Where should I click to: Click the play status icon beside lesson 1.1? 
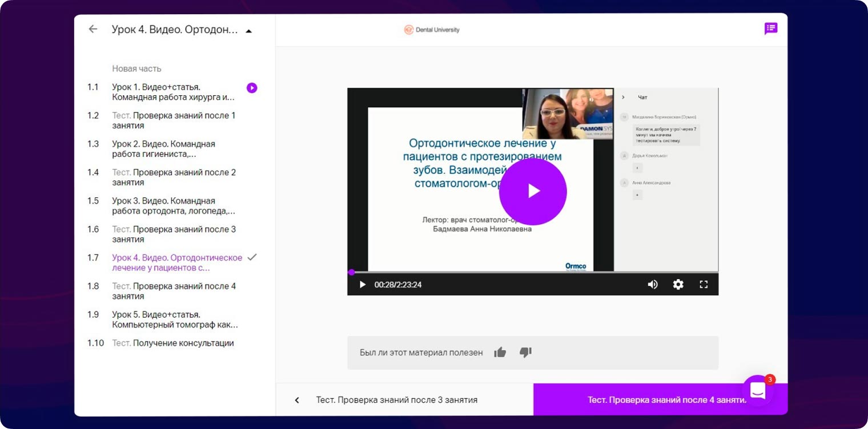pyautogui.click(x=252, y=88)
